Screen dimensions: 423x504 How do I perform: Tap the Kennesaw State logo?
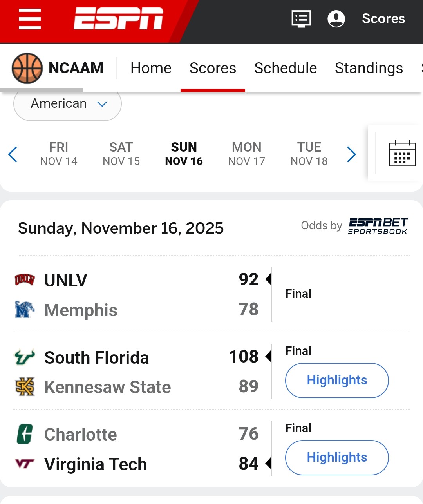(25, 387)
